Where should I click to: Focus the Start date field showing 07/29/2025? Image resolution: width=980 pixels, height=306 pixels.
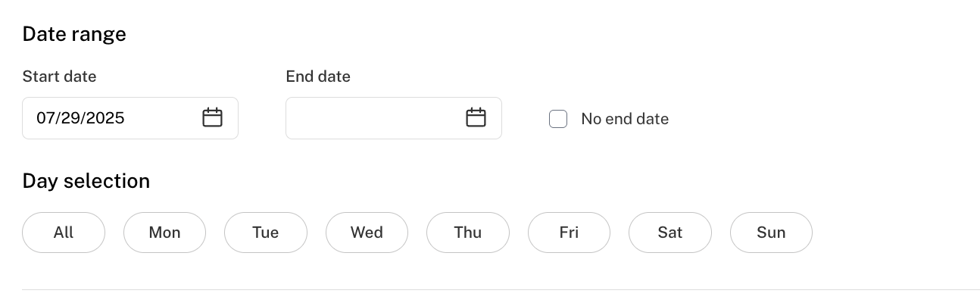pos(130,118)
